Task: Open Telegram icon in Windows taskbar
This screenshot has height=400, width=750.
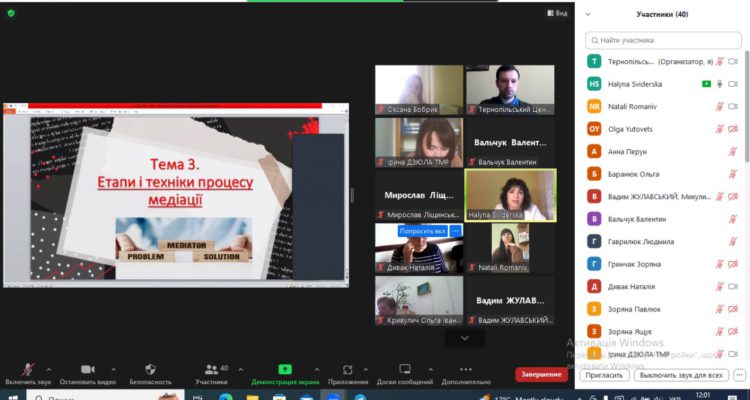Action: (x=360, y=397)
